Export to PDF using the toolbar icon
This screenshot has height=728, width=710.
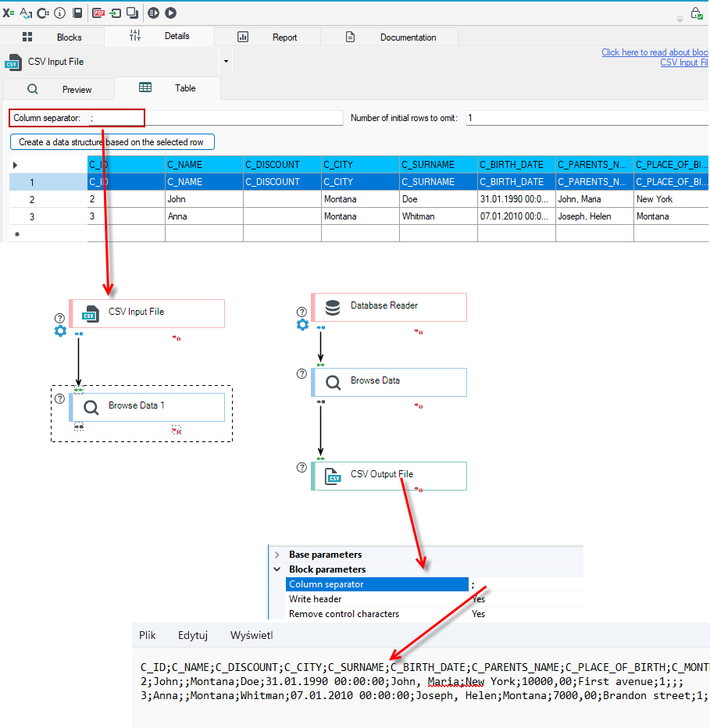(x=98, y=13)
